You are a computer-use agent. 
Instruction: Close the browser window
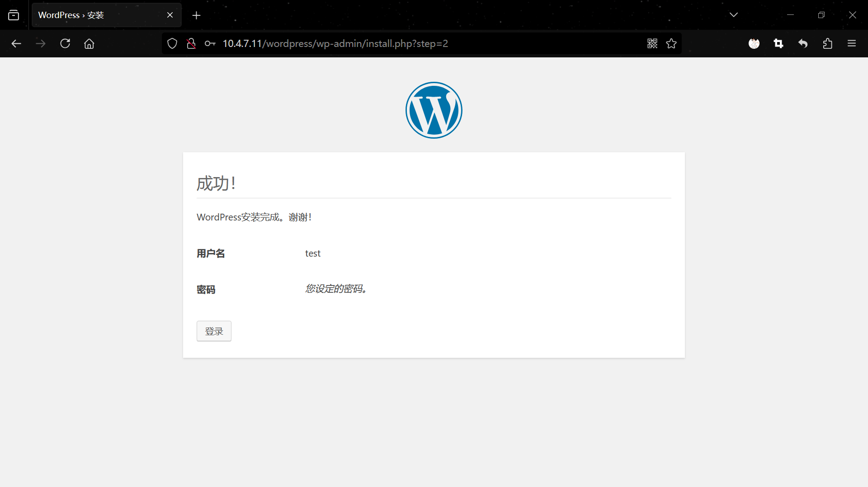click(x=853, y=15)
